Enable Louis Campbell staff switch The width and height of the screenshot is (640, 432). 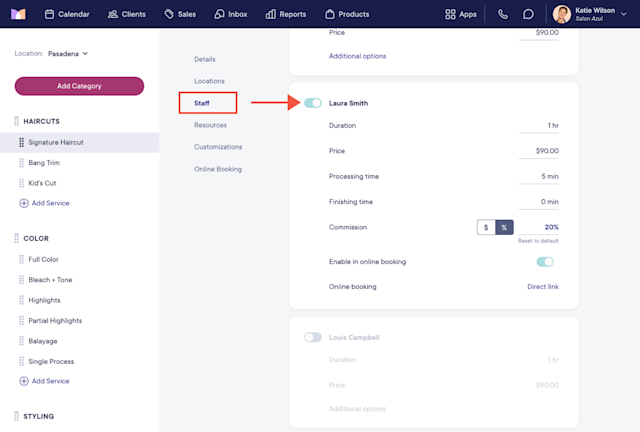[x=313, y=337]
